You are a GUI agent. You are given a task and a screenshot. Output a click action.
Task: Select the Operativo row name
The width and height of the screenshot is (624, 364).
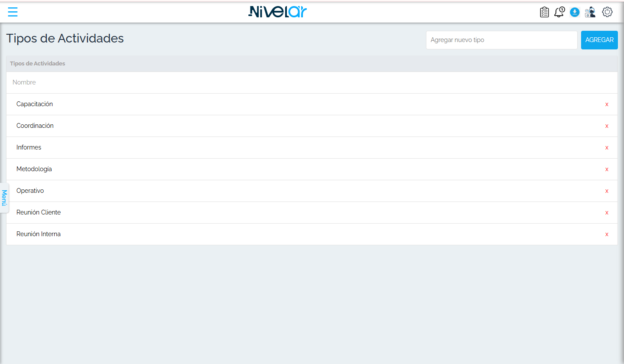click(x=30, y=191)
